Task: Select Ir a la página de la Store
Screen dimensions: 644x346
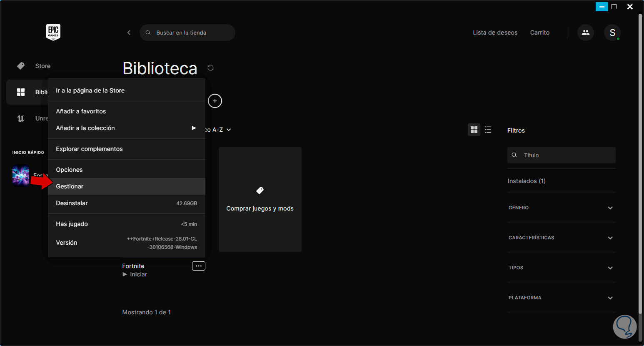Action: point(127,90)
